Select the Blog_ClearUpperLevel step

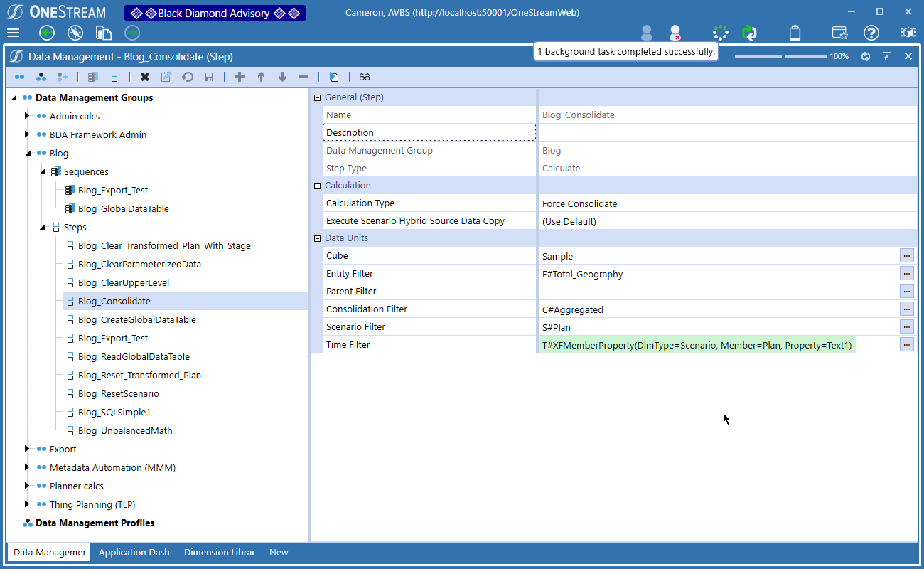124,283
